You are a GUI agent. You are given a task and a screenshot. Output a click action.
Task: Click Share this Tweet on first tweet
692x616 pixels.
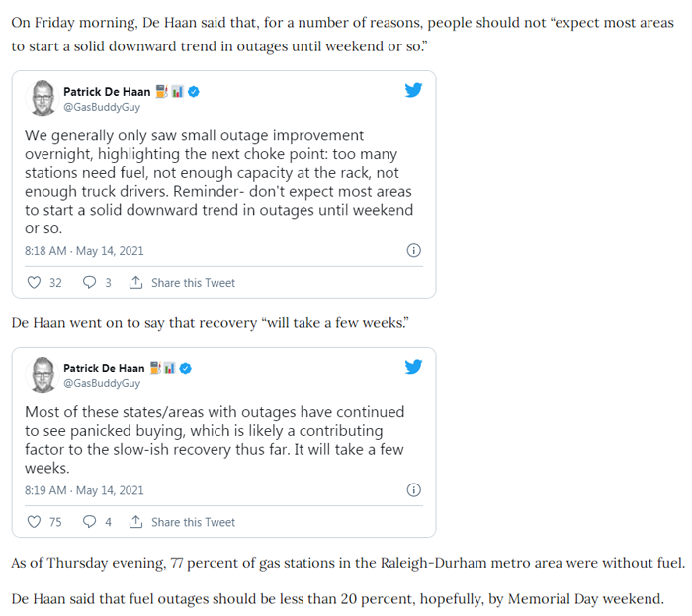[x=193, y=283]
